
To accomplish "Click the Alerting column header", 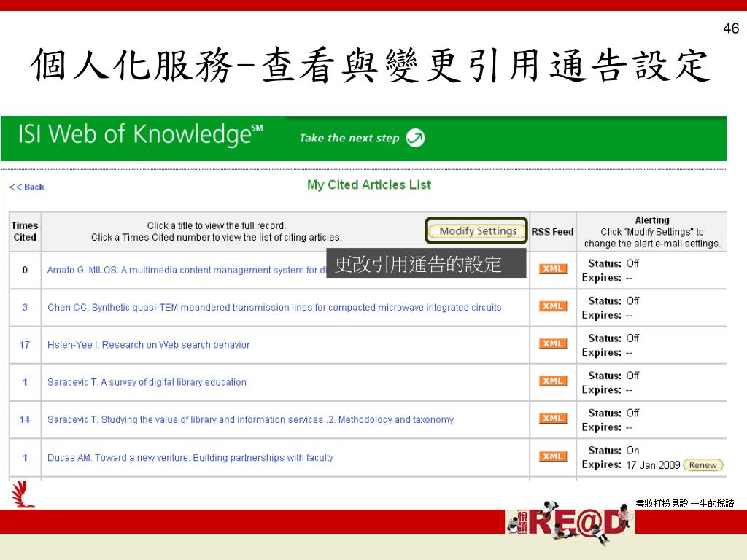I will [652, 220].
